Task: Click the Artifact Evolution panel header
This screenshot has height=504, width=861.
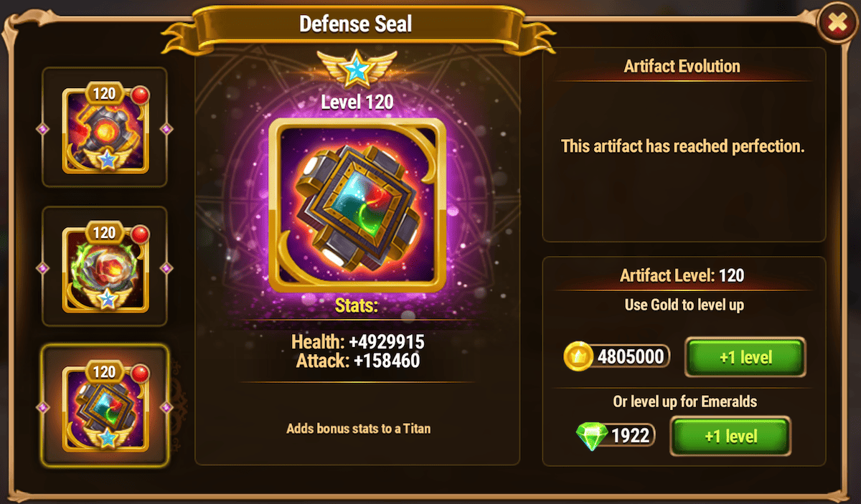Action: tap(682, 67)
